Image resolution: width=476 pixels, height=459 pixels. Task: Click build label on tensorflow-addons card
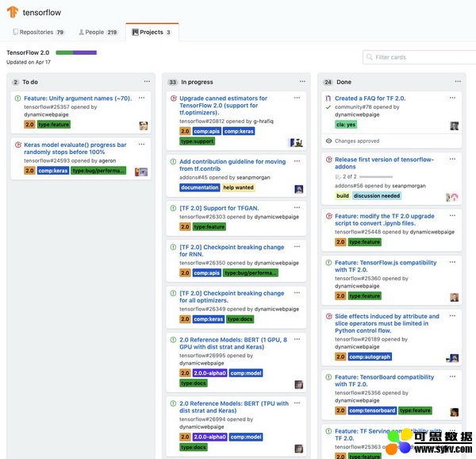click(343, 196)
